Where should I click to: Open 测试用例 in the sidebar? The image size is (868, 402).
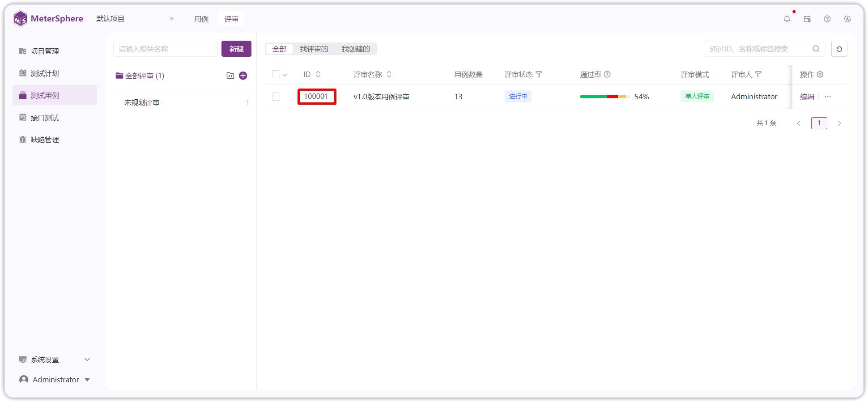pos(55,95)
